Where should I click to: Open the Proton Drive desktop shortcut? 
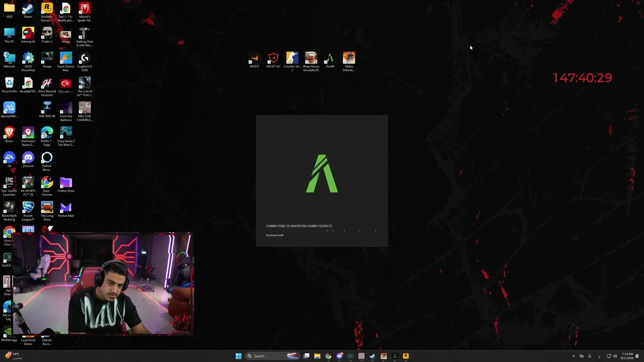pyautogui.click(x=66, y=185)
